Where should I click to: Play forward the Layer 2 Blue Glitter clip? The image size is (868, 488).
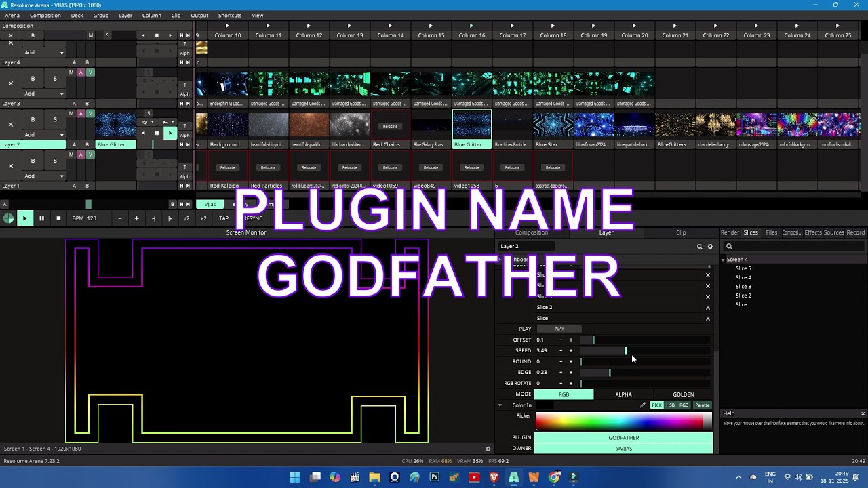tap(170, 134)
